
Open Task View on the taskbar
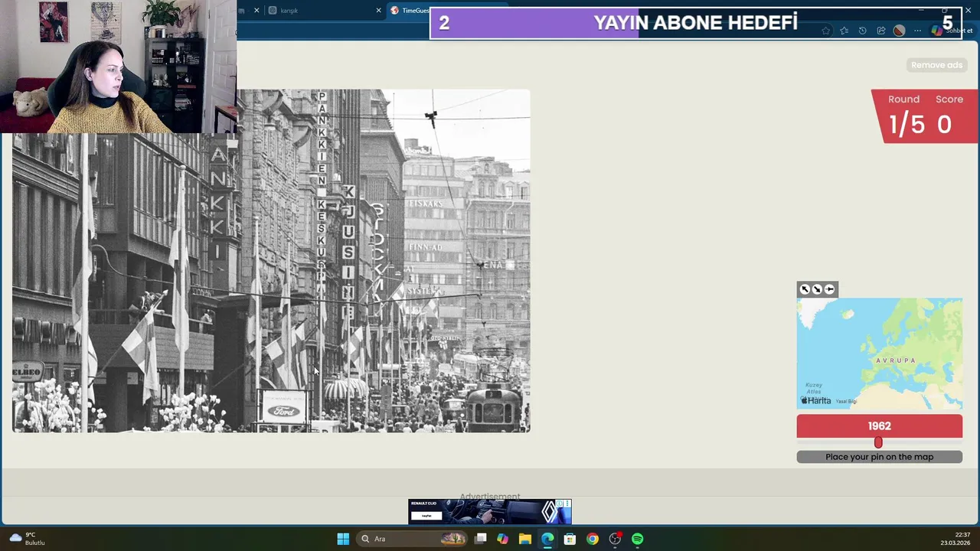(480, 539)
